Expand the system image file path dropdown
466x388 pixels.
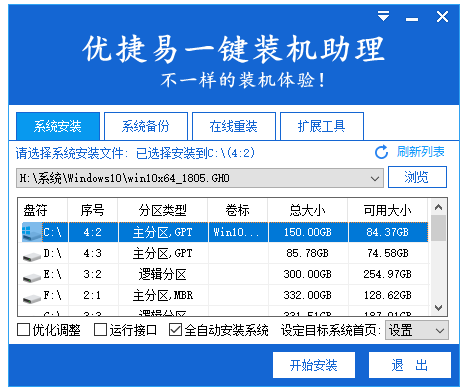pyautogui.click(x=375, y=178)
